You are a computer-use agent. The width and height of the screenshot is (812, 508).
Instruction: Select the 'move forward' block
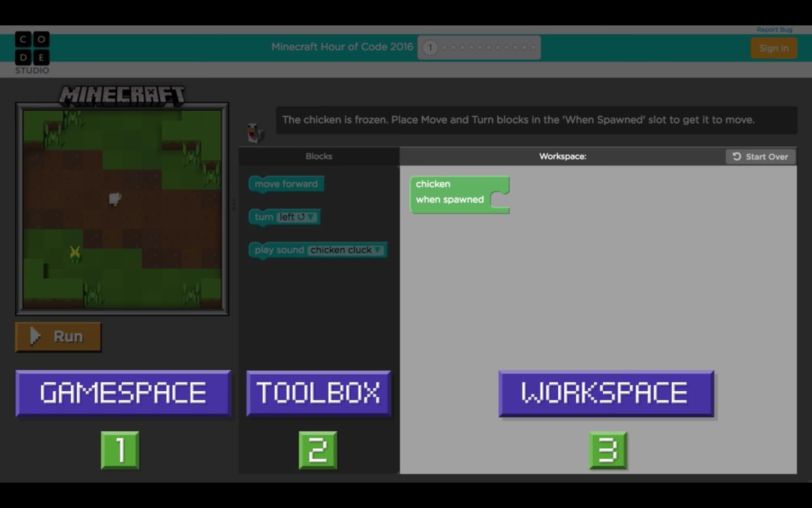[286, 184]
